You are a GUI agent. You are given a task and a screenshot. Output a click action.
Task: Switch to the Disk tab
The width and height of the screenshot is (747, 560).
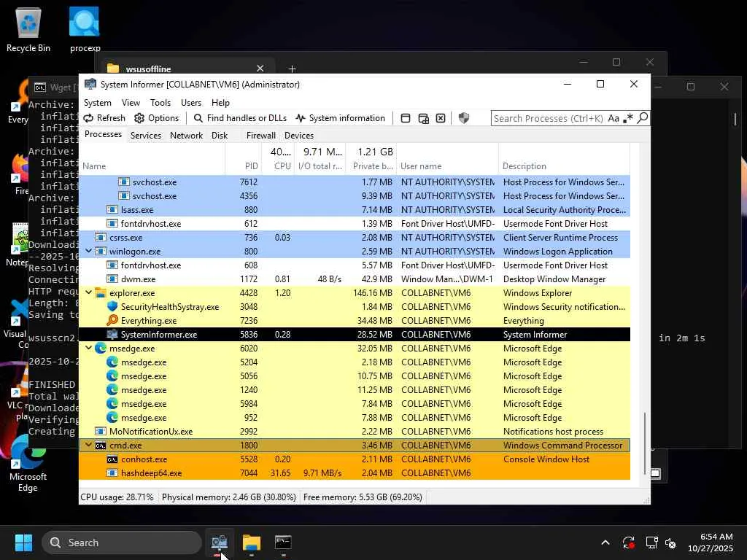(x=220, y=135)
